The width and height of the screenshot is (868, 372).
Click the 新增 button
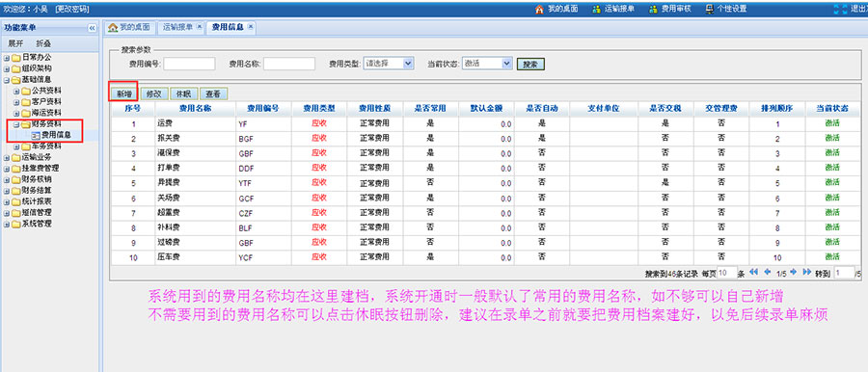[x=123, y=93]
